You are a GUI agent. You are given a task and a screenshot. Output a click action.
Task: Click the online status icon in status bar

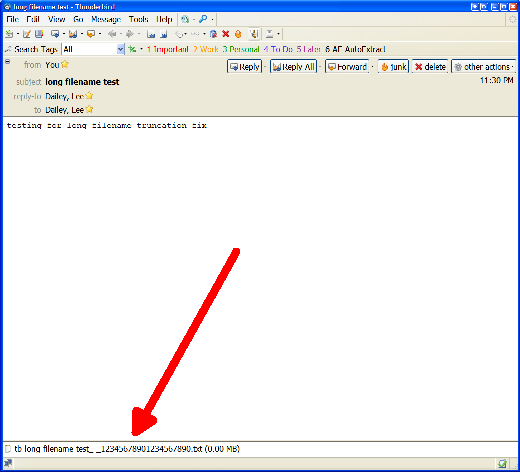pyautogui.click(x=8, y=463)
